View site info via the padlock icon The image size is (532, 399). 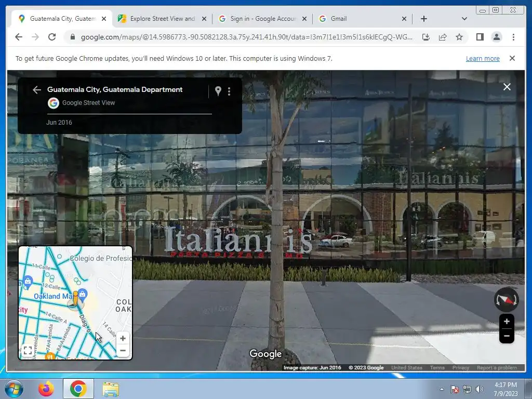72,37
